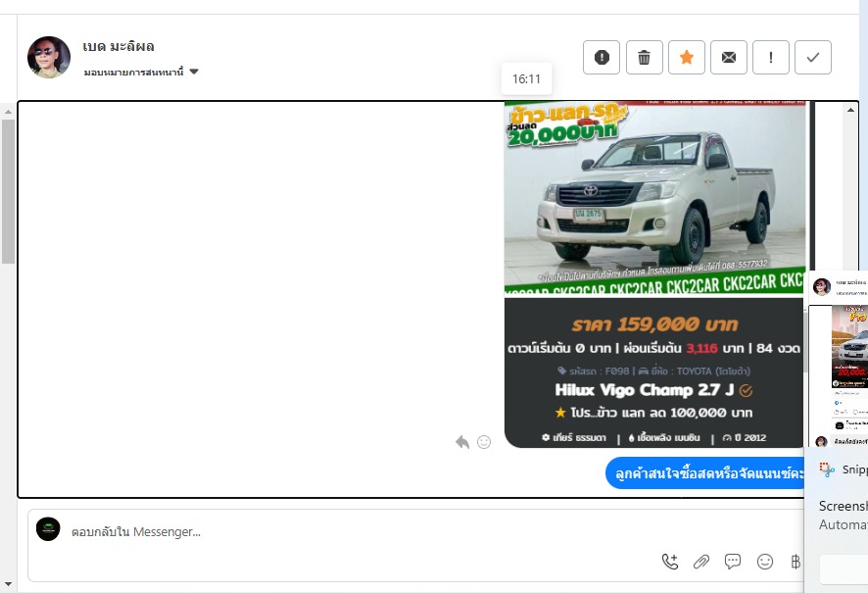
Task: Click the page avatar beside reply box
Action: [48, 528]
